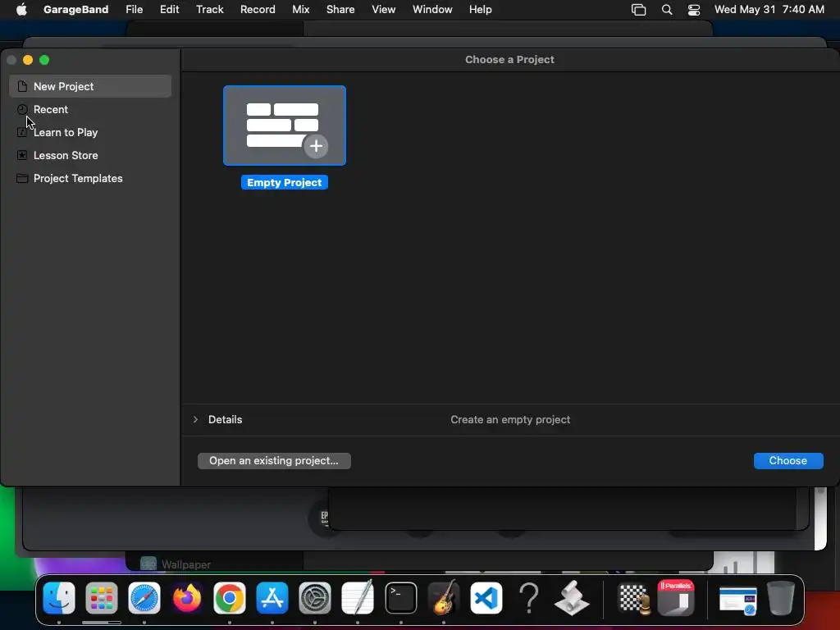Open the Share menu
840x630 pixels.
(x=340, y=9)
